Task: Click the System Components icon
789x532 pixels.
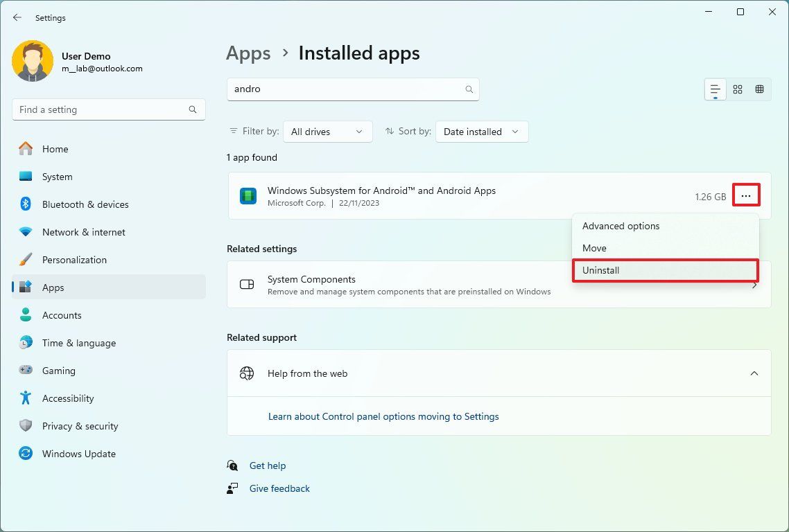Action: click(247, 284)
